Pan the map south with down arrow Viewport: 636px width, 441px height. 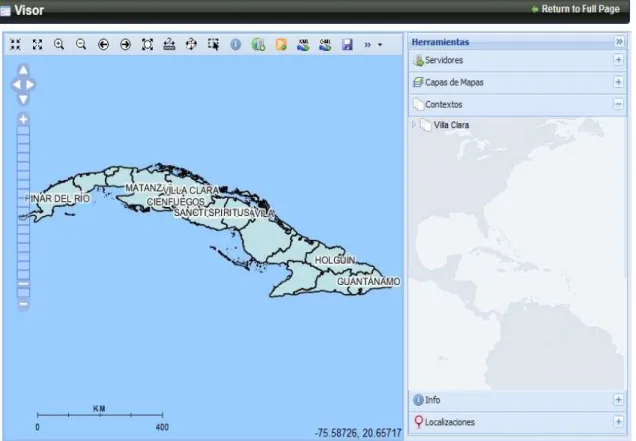coord(23,99)
